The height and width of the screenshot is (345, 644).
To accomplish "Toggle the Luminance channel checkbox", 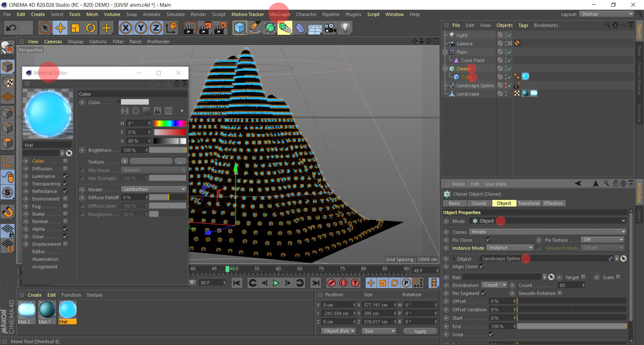I will tap(65, 176).
